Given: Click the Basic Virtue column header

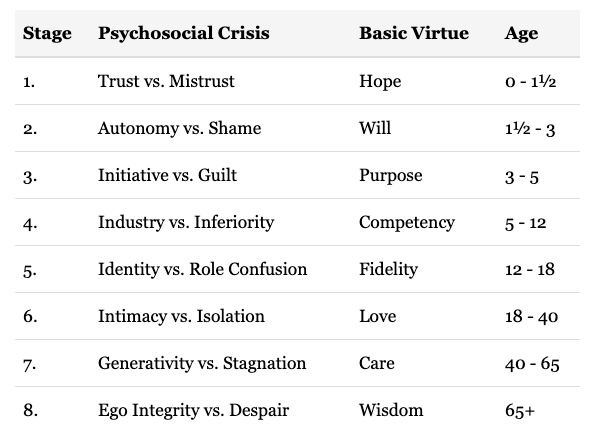Looking at the screenshot, I should [413, 34].
